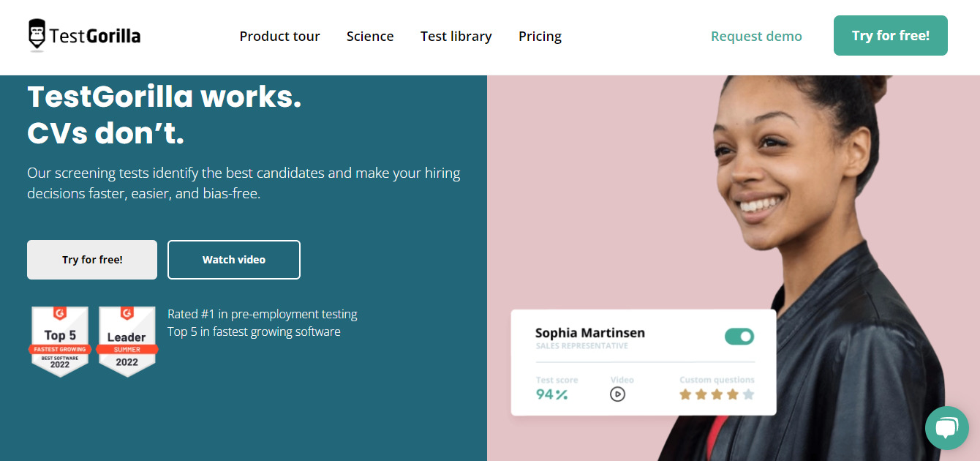Play the candidate video icon
The width and height of the screenshot is (980, 461).
pos(618,394)
